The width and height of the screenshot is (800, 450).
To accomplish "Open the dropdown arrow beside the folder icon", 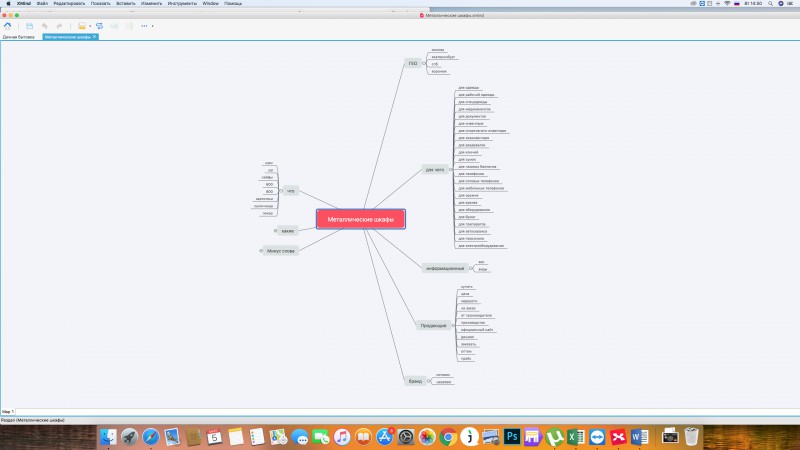I will 90,26.
